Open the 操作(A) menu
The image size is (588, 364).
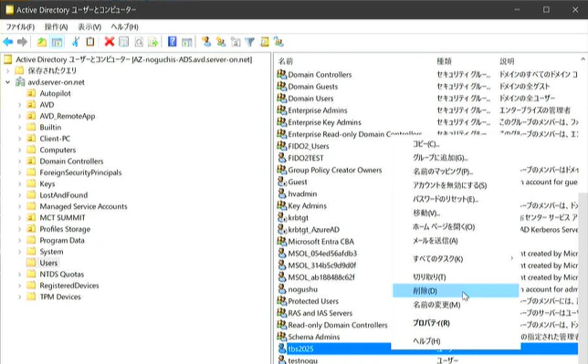[57, 26]
